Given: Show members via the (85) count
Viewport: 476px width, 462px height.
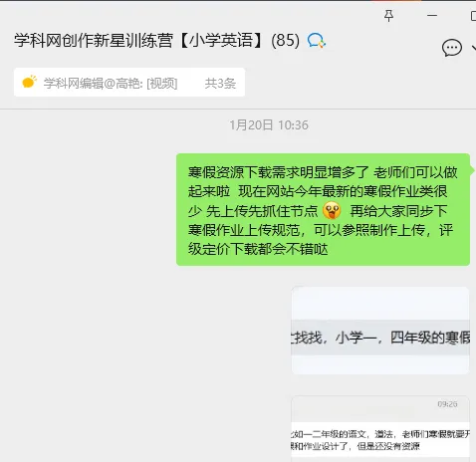Looking at the screenshot, I should click(285, 41).
